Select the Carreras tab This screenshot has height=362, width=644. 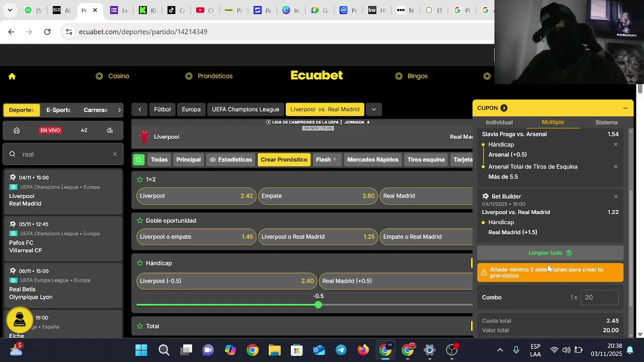click(96, 110)
